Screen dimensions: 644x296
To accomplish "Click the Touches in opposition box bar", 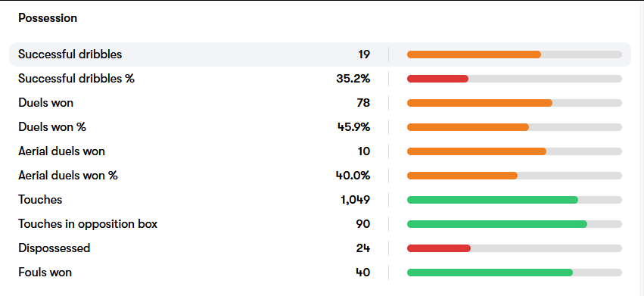I will (497, 224).
